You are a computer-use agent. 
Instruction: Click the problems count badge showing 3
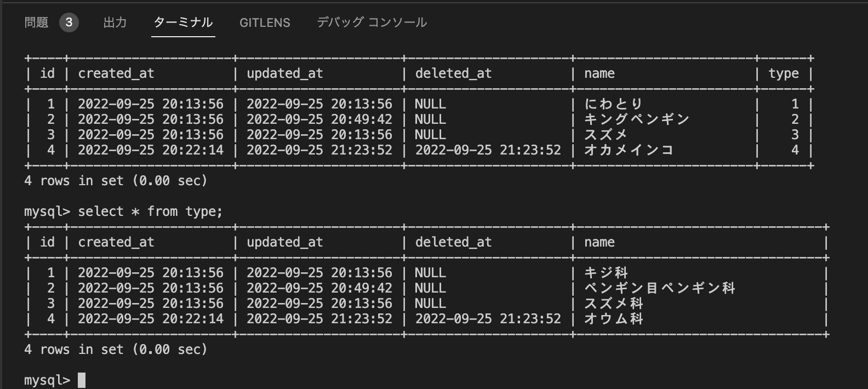pyautogui.click(x=68, y=24)
